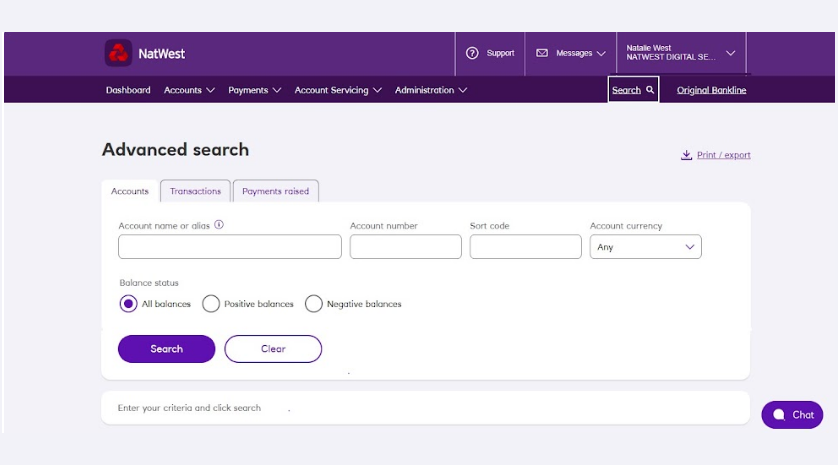Click the NatWest logo icon
This screenshot has height=465, width=838.
point(118,53)
